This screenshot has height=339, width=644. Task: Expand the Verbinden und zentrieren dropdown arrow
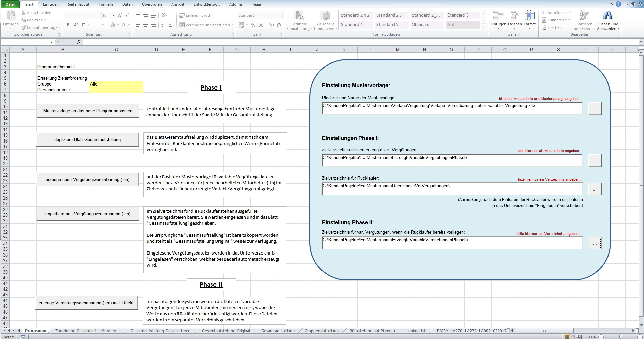pyautogui.click(x=233, y=25)
